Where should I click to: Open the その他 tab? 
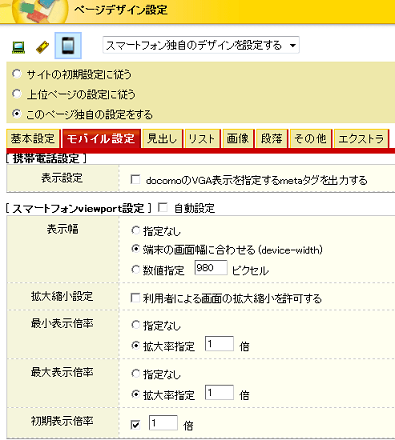coord(310,138)
